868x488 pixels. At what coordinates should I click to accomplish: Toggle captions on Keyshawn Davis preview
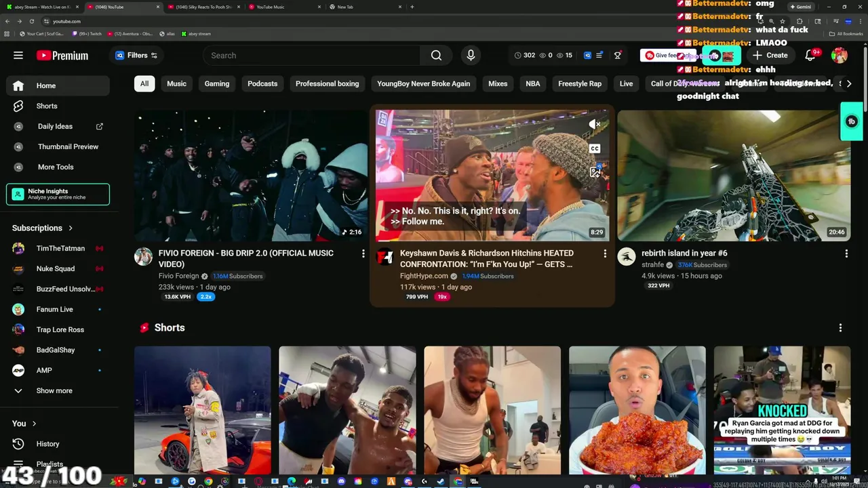pyautogui.click(x=595, y=148)
